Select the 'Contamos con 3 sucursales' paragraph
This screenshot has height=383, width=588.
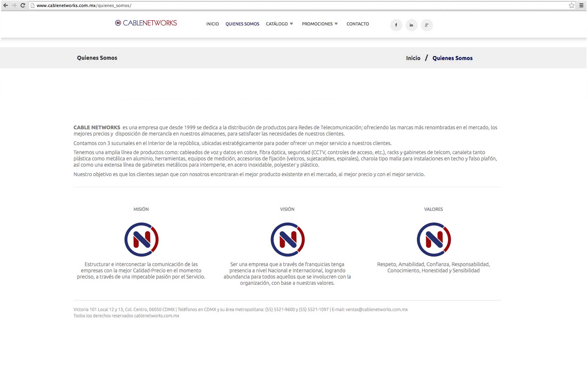tap(232, 143)
